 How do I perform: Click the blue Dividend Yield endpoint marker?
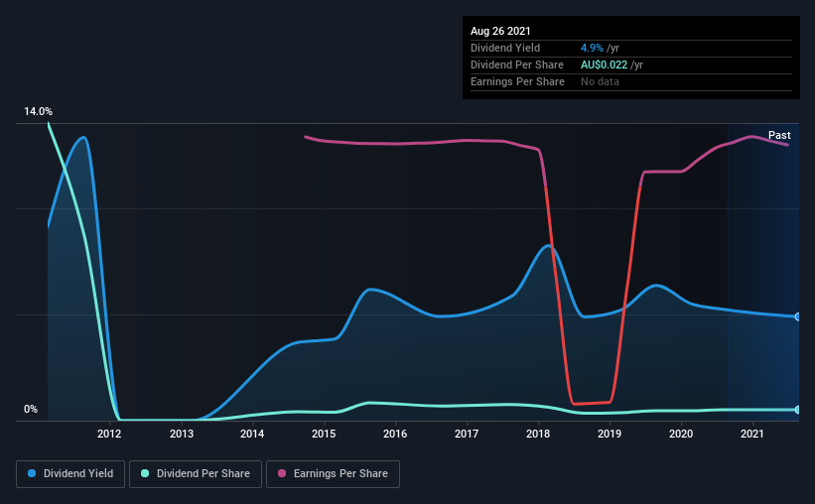coord(798,316)
